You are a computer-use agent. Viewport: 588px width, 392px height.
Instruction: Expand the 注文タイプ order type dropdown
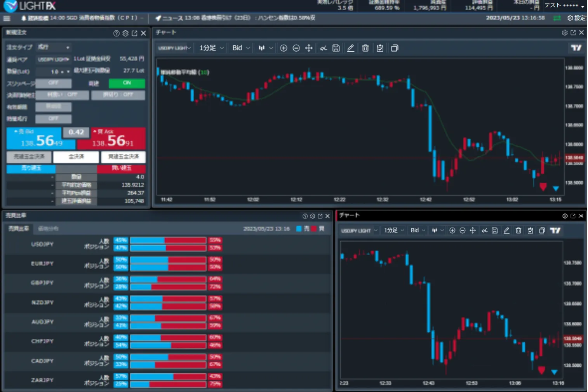tap(54, 47)
